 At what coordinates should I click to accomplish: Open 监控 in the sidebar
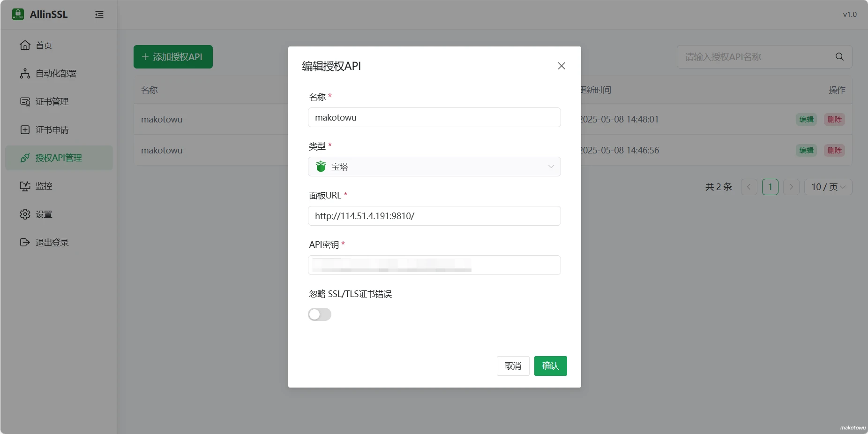pos(59,186)
